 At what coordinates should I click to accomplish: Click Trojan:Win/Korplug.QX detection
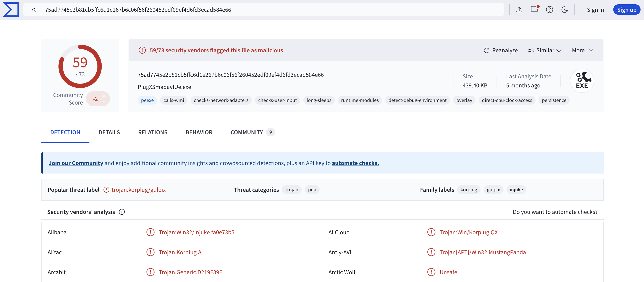469,232
